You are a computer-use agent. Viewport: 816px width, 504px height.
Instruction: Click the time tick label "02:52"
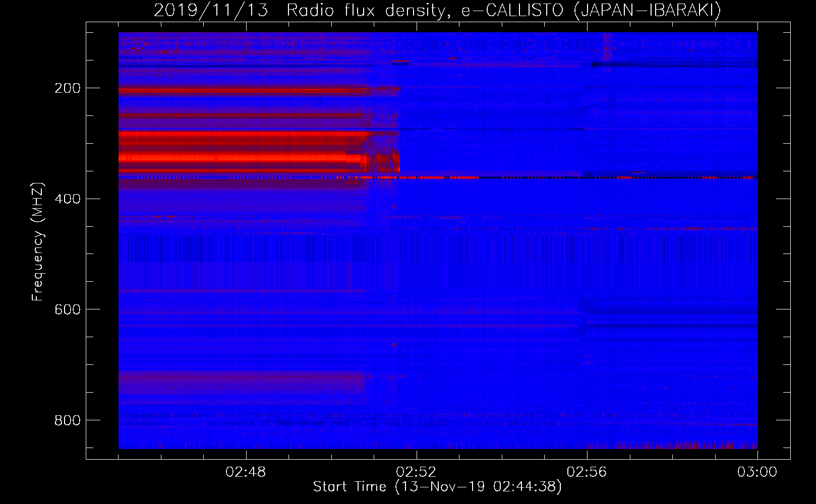(x=416, y=472)
